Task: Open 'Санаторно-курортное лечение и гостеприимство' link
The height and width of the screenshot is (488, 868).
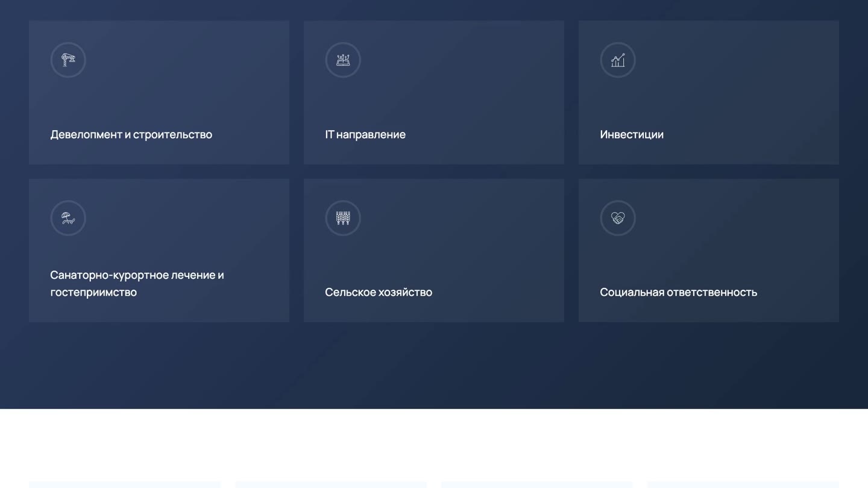Action: pyautogui.click(x=137, y=283)
